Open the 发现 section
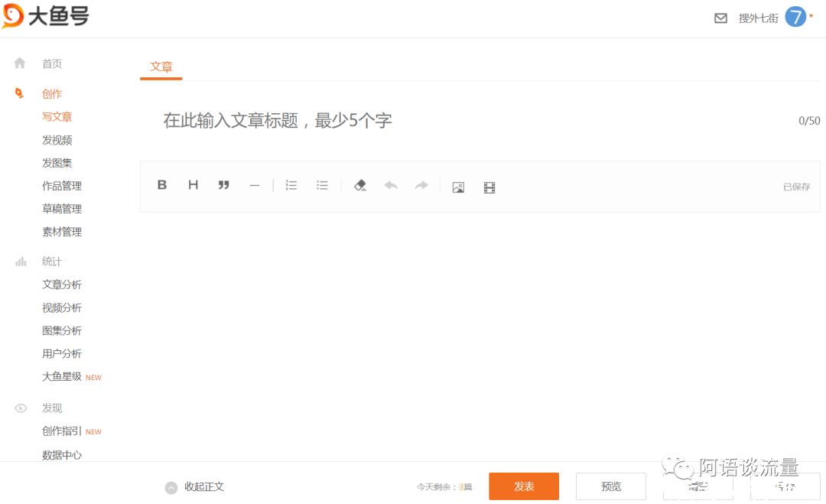 click(52, 408)
